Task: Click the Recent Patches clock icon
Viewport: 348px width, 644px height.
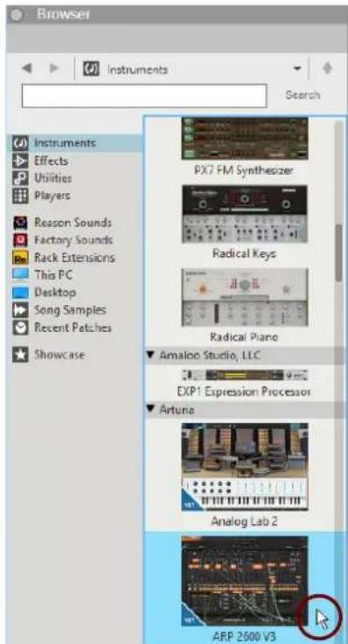Action: (x=20, y=328)
